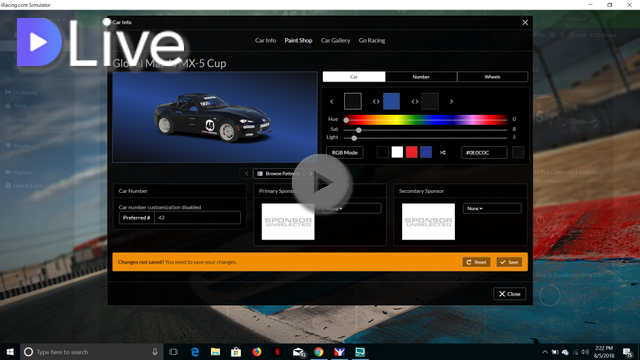This screenshot has height=360, width=640.
Task: Open Windows Start menu
Action: (10, 352)
